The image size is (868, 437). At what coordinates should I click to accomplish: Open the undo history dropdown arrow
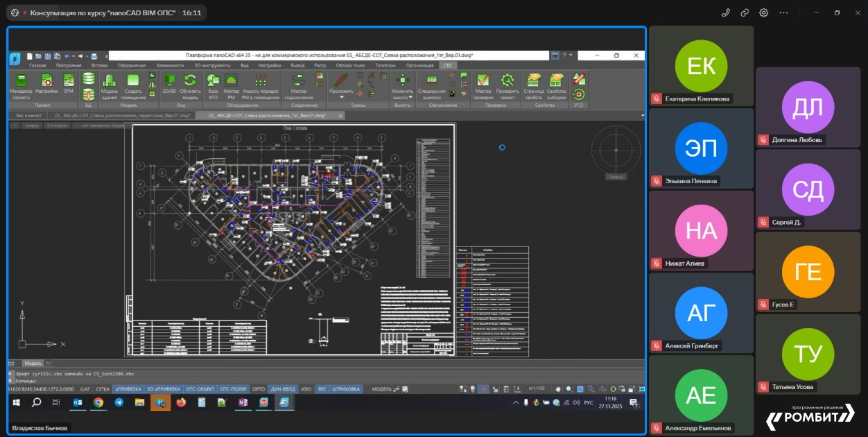[74, 56]
